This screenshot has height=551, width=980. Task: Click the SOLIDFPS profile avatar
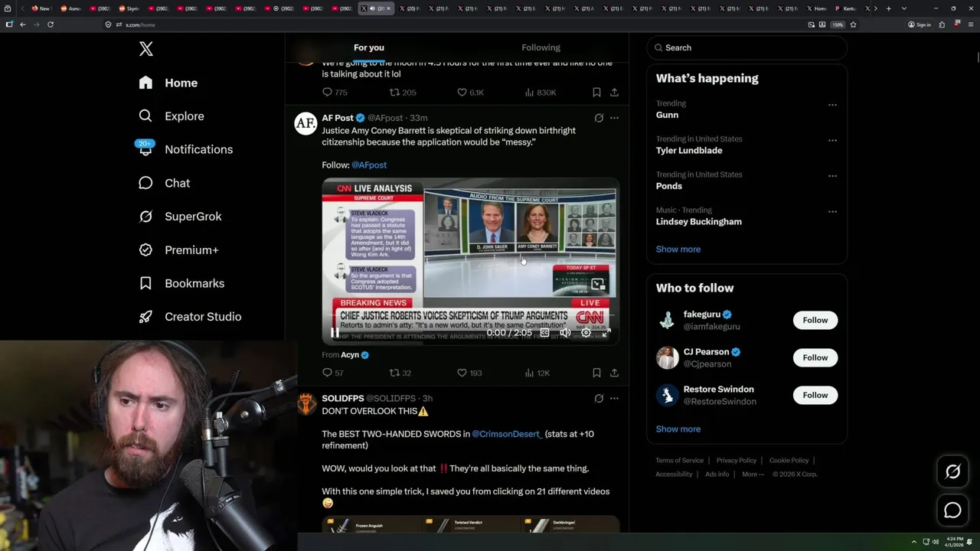coord(306,404)
